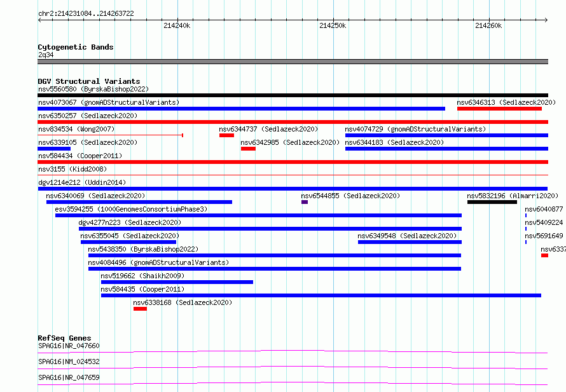Open the nsv5409224 variant label

(x=544, y=222)
